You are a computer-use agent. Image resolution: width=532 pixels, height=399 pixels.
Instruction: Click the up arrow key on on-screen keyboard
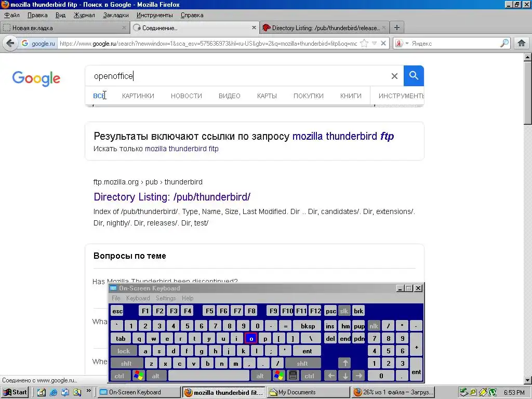(345, 363)
